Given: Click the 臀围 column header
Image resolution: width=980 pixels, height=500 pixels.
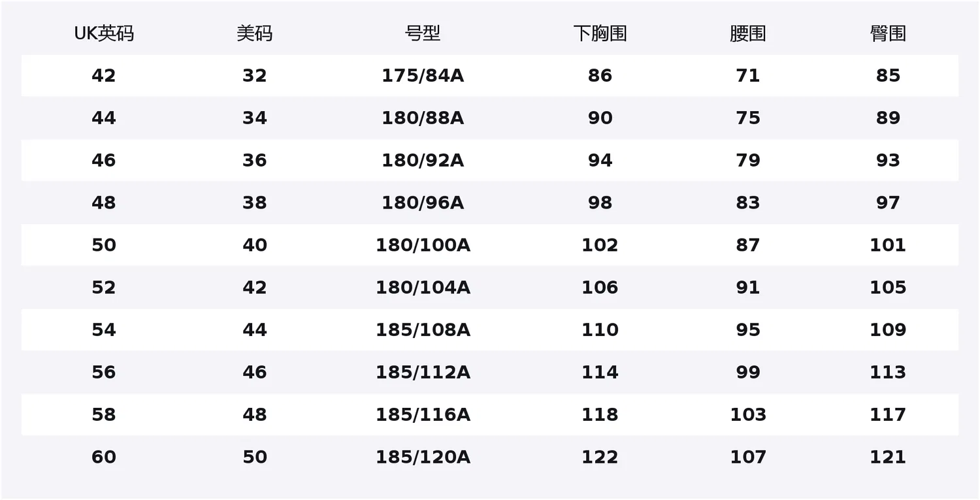Looking at the screenshot, I should 888,33.
